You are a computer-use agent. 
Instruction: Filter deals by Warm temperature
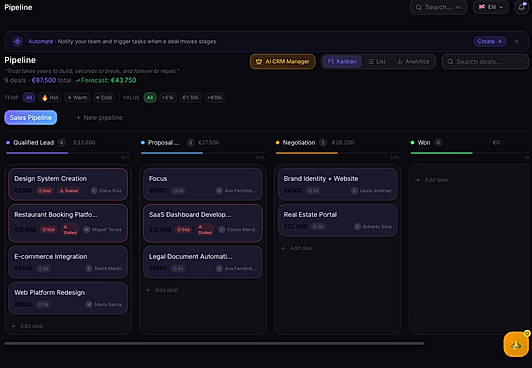pyautogui.click(x=77, y=98)
